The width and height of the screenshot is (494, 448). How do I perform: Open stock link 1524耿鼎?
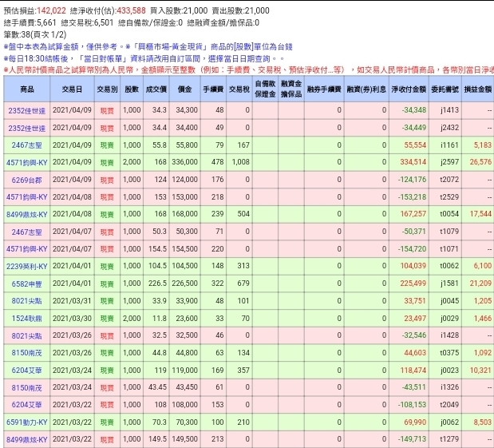pyautogui.click(x=27, y=319)
